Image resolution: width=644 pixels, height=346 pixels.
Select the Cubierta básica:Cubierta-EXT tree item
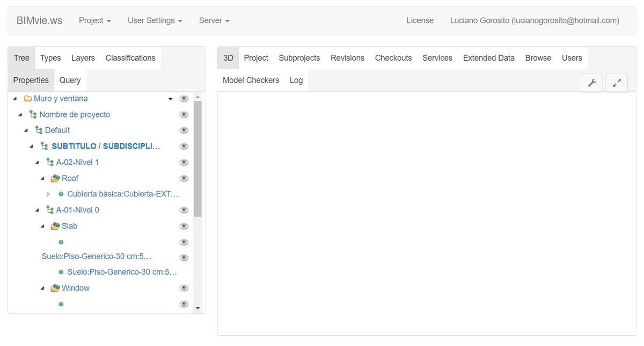[x=123, y=194]
